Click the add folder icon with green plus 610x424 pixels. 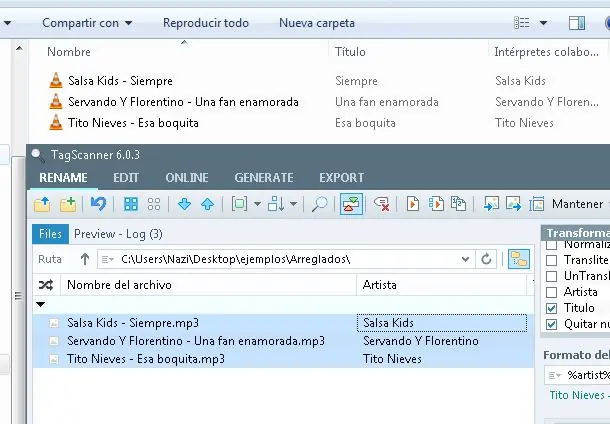tap(68, 204)
